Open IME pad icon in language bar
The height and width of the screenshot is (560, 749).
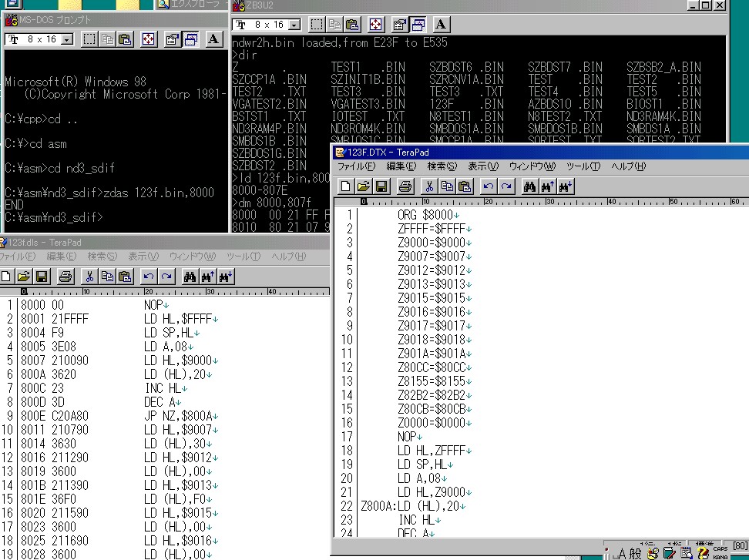[x=653, y=554]
